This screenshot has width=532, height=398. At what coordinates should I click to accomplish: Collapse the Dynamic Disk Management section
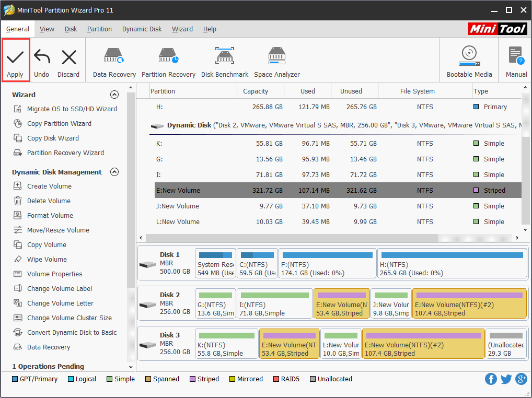pos(114,172)
